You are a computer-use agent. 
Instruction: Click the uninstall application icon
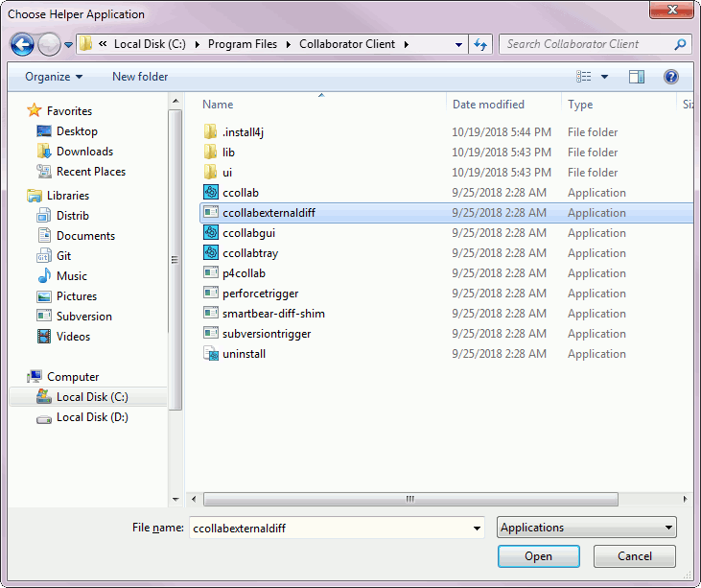coord(211,353)
